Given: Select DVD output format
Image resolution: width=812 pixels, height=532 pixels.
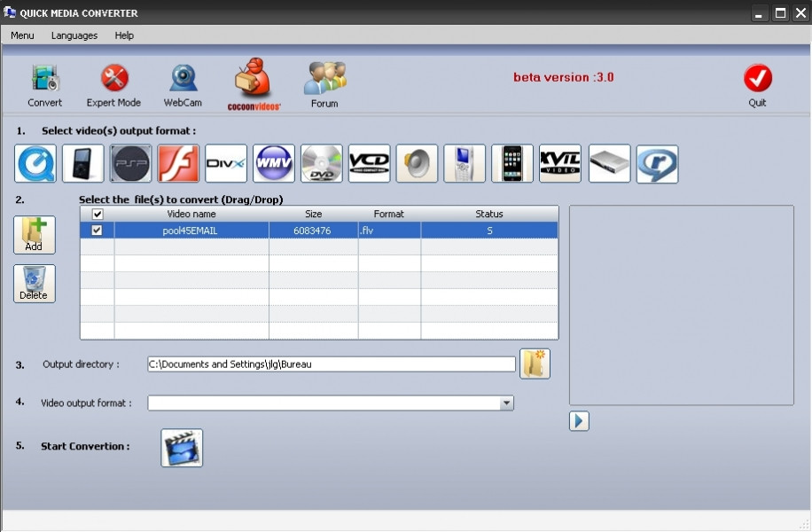Looking at the screenshot, I should (x=322, y=164).
